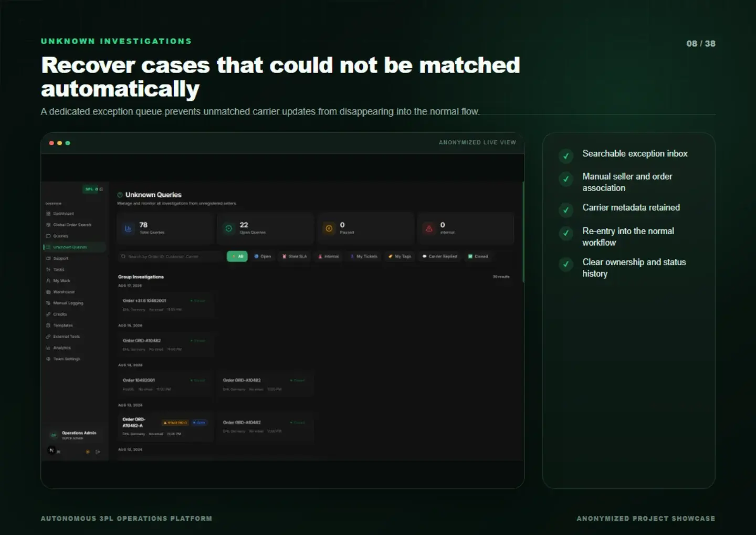Open the Order +31 6 10482001 card
Viewport: 756px width, 535px height.
point(166,305)
